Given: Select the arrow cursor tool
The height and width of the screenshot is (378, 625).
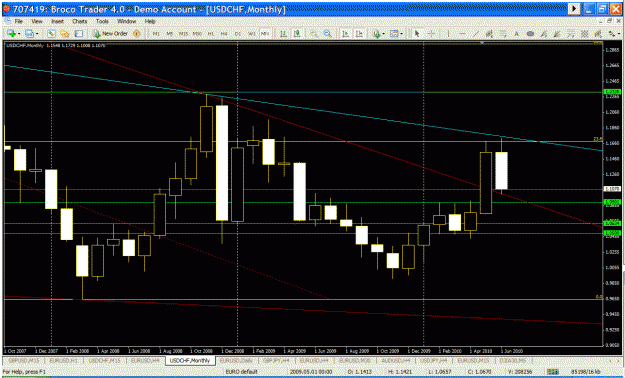Looking at the screenshot, I should [x=417, y=34].
